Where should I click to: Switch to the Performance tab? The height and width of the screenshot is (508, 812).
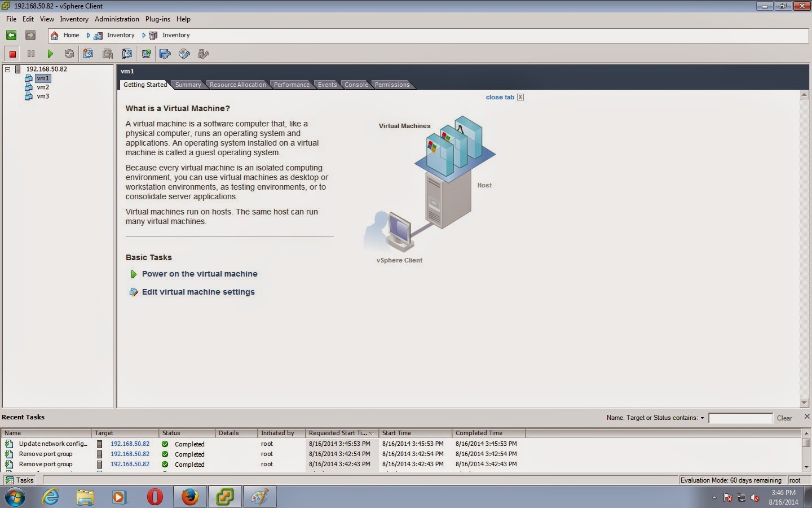(x=292, y=85)
